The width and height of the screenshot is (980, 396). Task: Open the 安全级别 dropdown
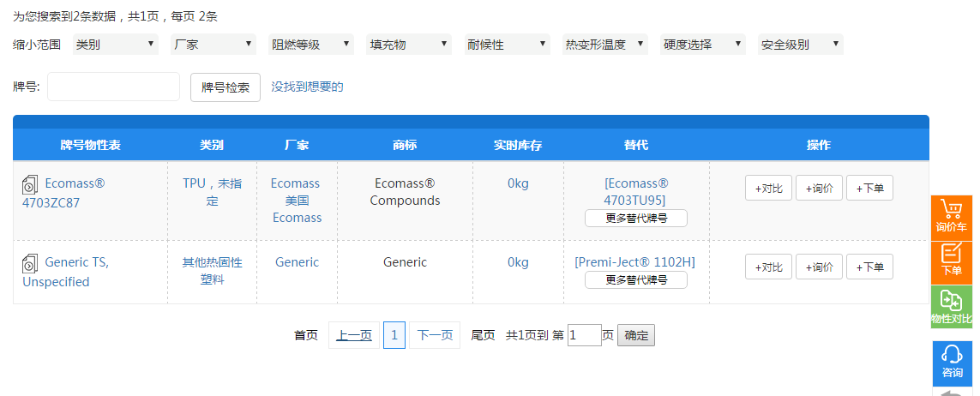799,45
